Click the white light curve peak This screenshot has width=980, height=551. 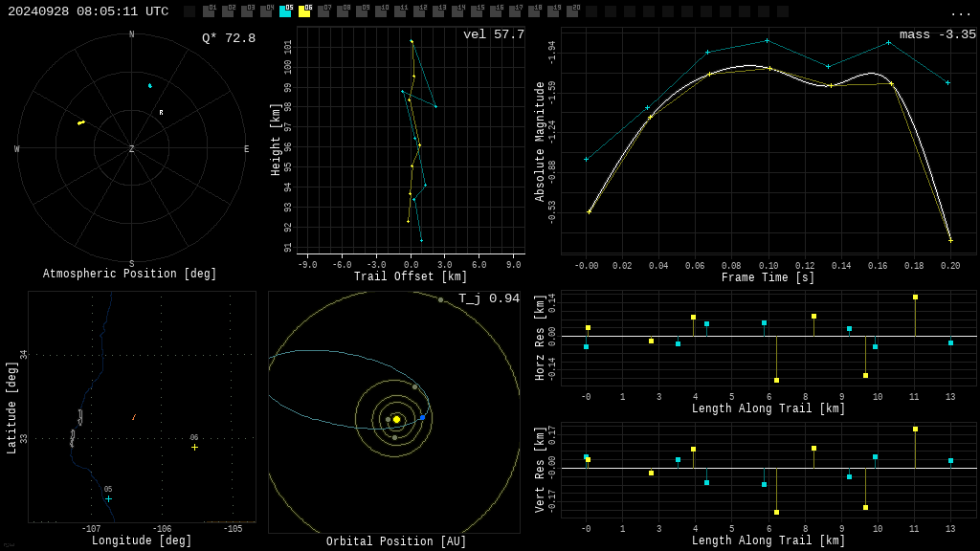pyautogui.click(x=749, y=65)
